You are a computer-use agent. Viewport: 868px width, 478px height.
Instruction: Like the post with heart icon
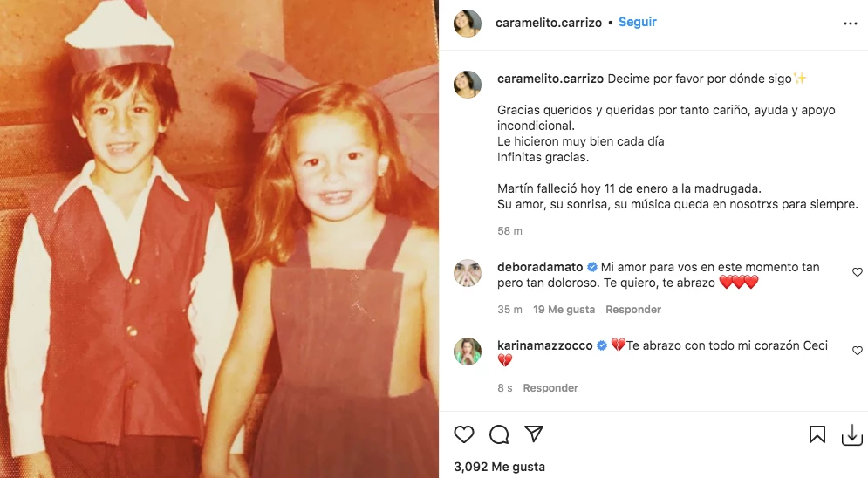pyautogui.click(x=464, y=435)
